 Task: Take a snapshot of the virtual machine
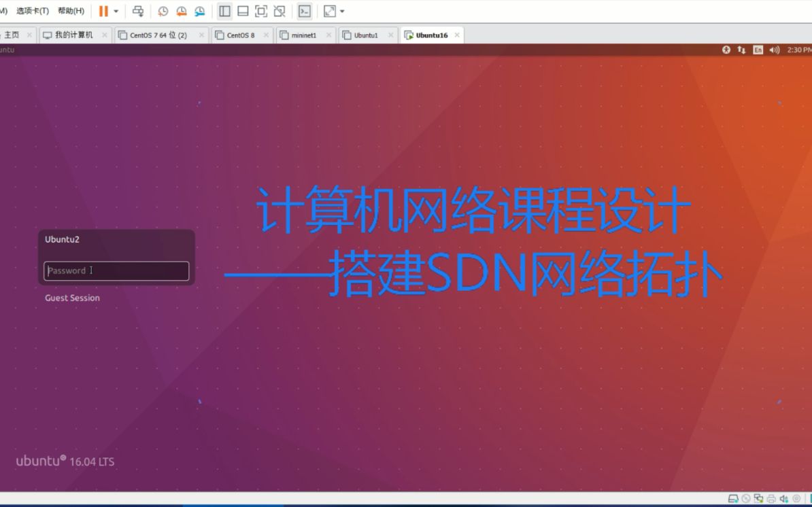[x=163, y=12]
